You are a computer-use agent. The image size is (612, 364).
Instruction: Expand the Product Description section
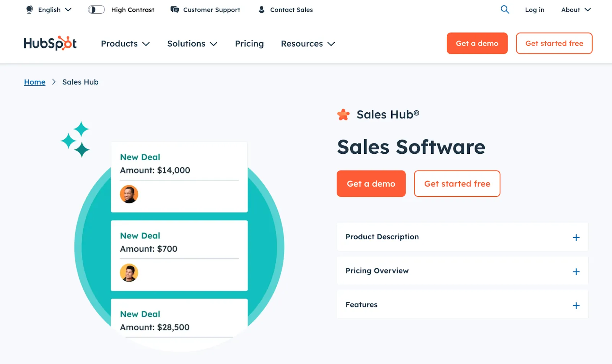click(462, 237)
